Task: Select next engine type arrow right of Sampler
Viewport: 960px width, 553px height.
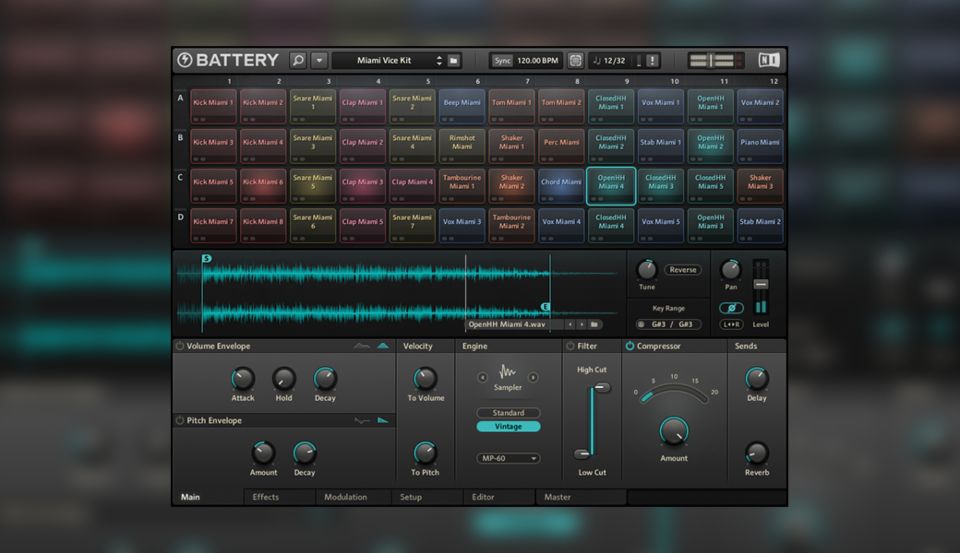Action: coord(533,377)
